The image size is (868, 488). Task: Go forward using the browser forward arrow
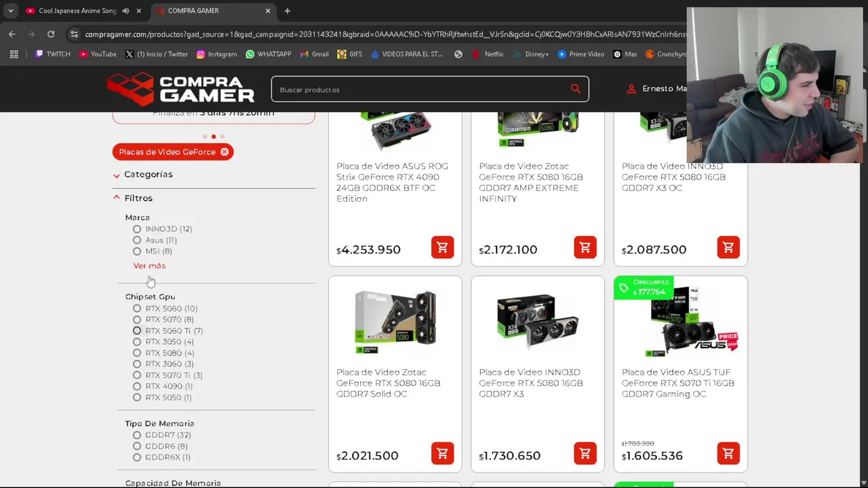point(31,34)
